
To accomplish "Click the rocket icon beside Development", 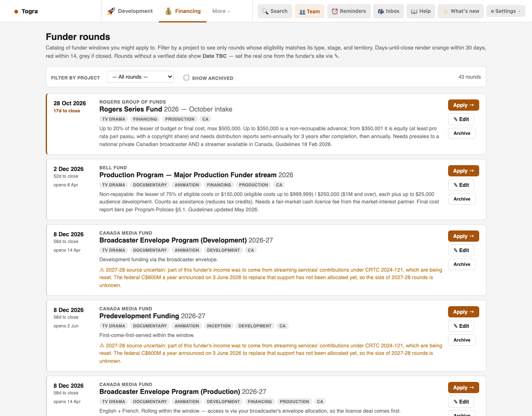I will (111, 11).
